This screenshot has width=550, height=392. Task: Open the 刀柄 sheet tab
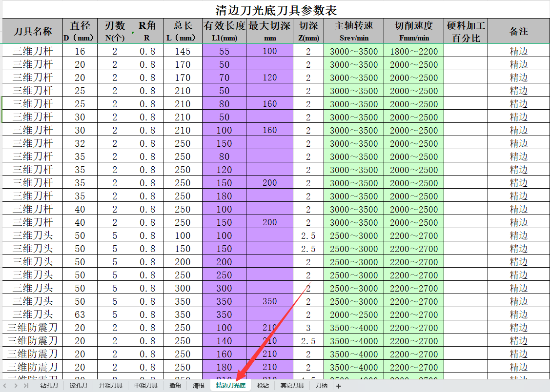[x=321, y=386]
